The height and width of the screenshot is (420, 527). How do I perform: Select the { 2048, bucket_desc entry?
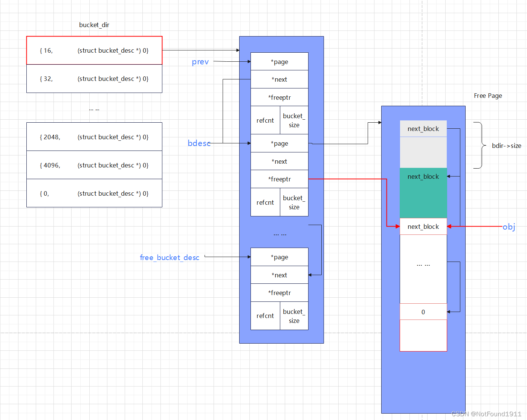[94, 137]
